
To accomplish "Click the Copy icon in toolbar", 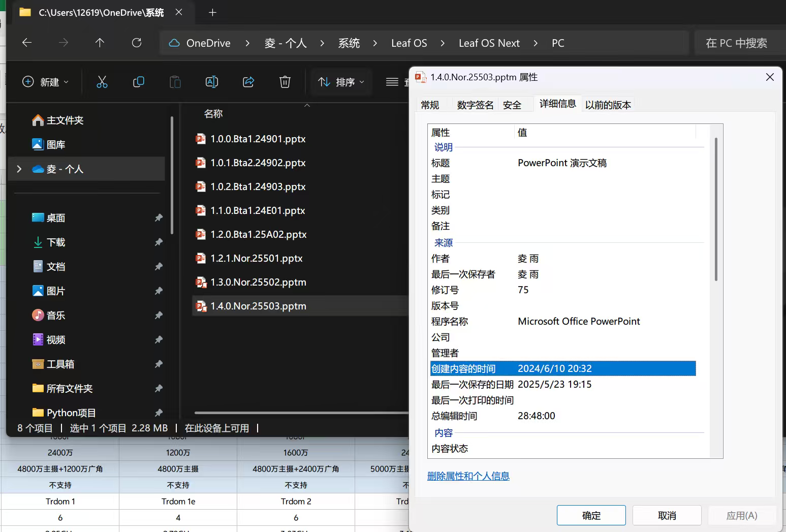I will [138, 82].
